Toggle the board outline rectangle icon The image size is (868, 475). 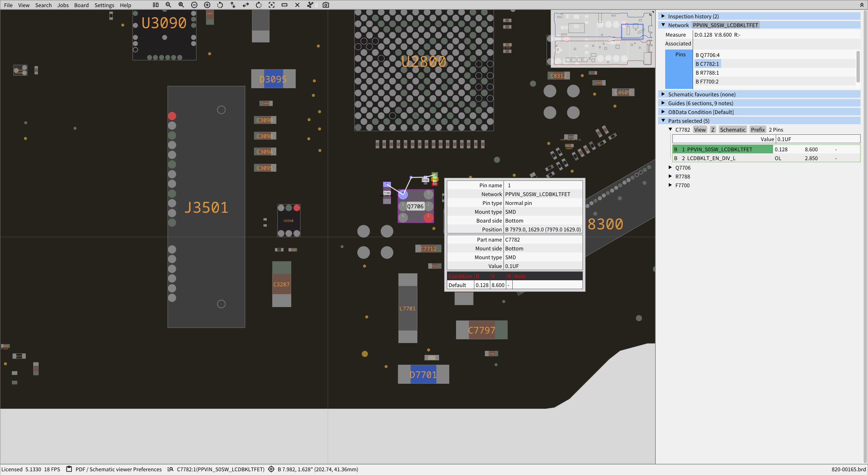pyautogui.click(x=284, y=5)
